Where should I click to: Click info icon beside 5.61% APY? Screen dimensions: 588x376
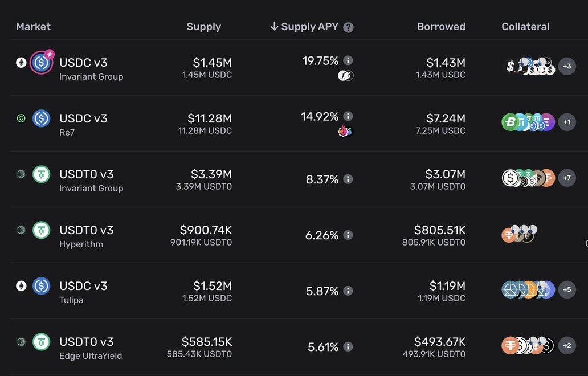pos(348,347)
